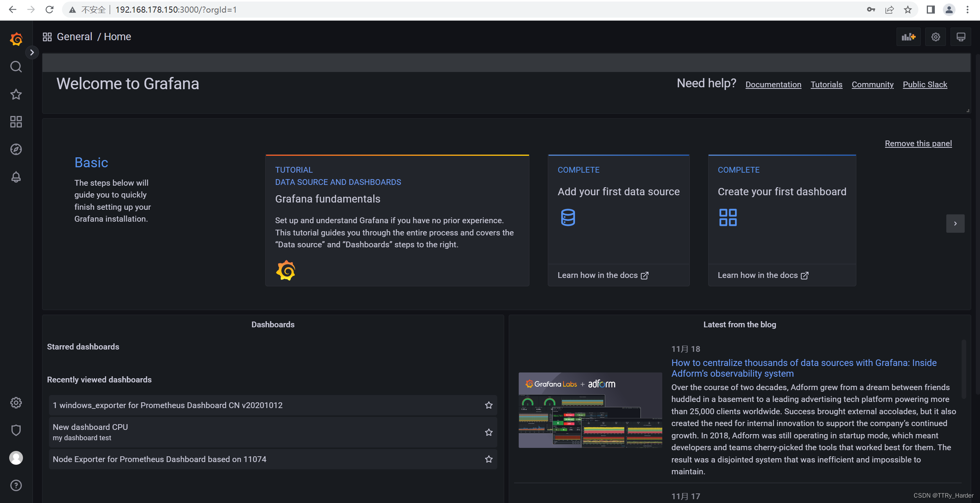Click the Home breadcrumb title
Image resolution: width=980 pixels, height=503 pixels.
tap(118, 37)
